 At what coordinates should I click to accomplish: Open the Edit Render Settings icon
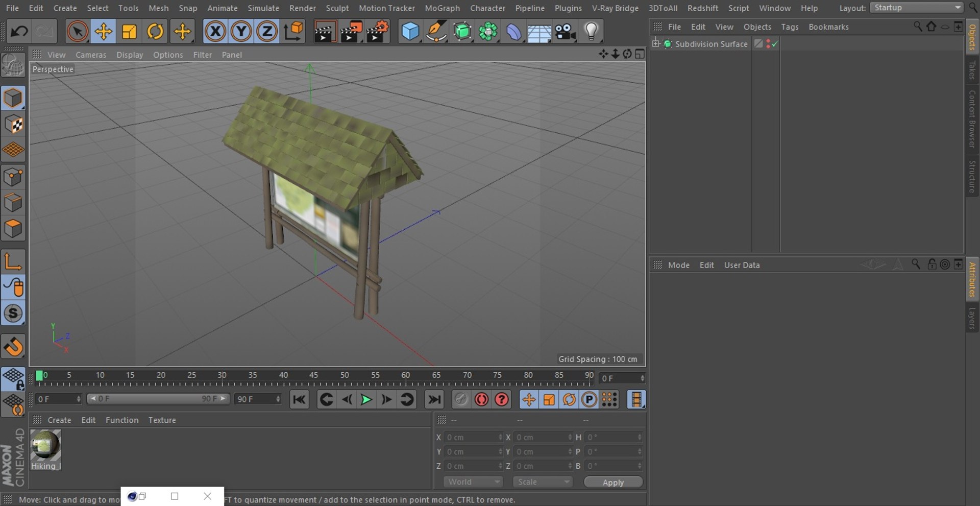coord(378,32)
